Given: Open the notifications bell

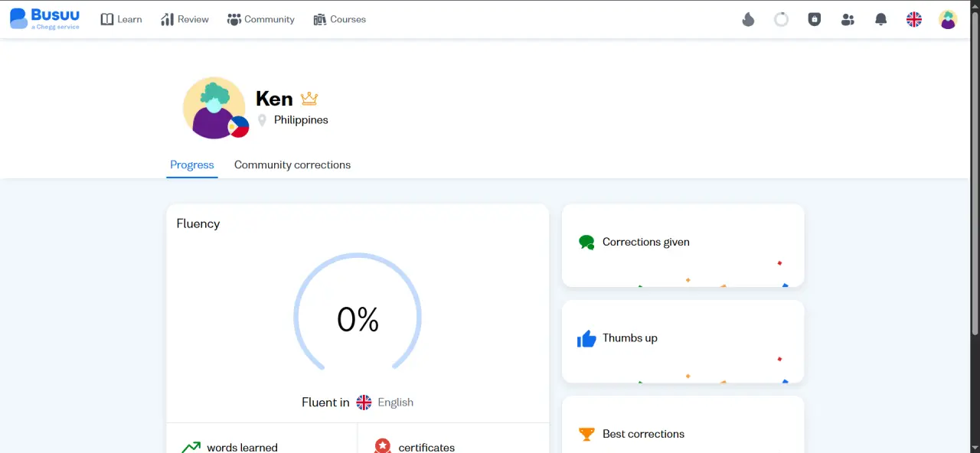Looking at the screenshot, I should (x=881, y=19).
